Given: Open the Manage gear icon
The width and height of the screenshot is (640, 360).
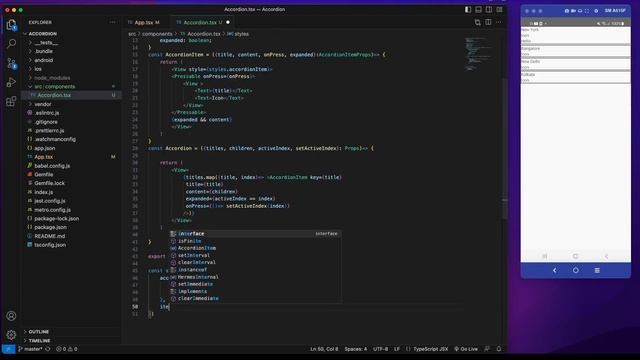Looking at the screenshot, I should pos(11,335).
